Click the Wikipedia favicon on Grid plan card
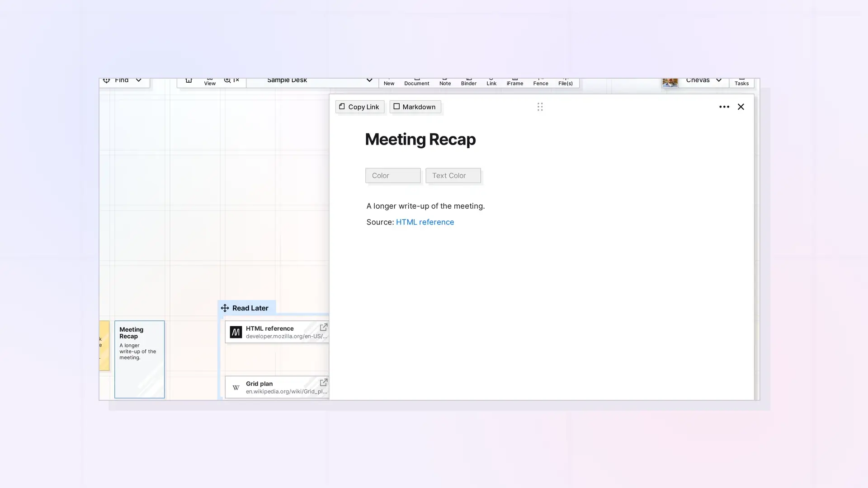 click(236, 387)
